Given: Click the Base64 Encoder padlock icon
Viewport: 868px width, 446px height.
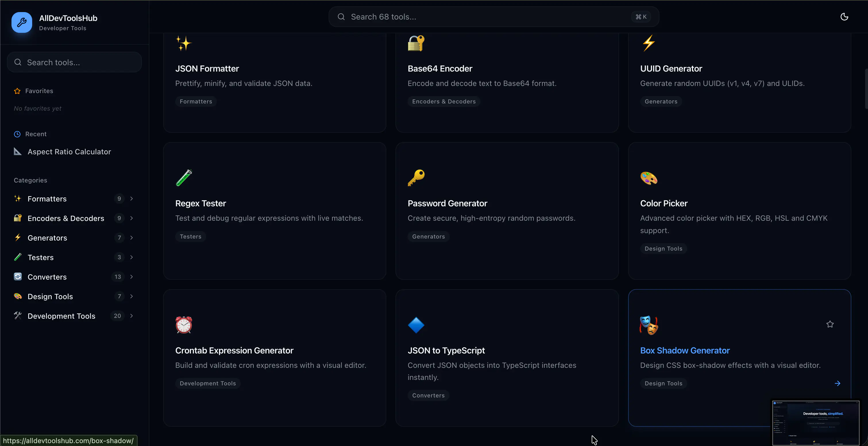Looking at the screenshot, I should [x=416, y=43].
